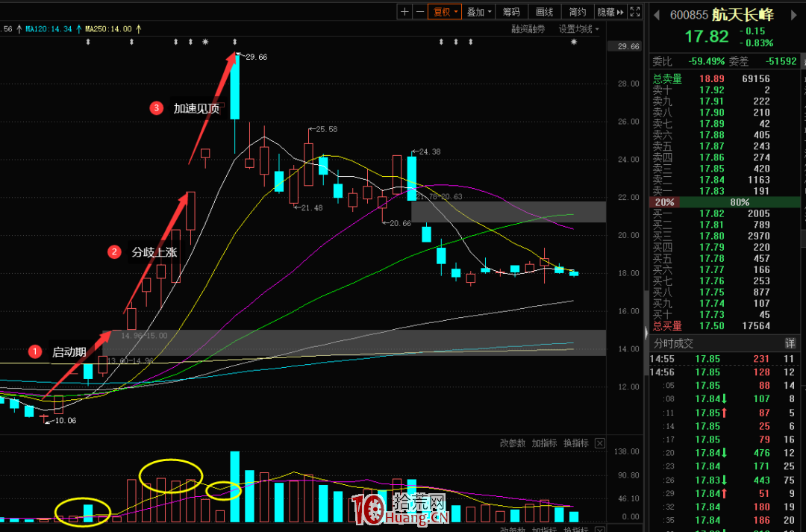Click 换指标 in the volume indicator panel

coord(575,443)
